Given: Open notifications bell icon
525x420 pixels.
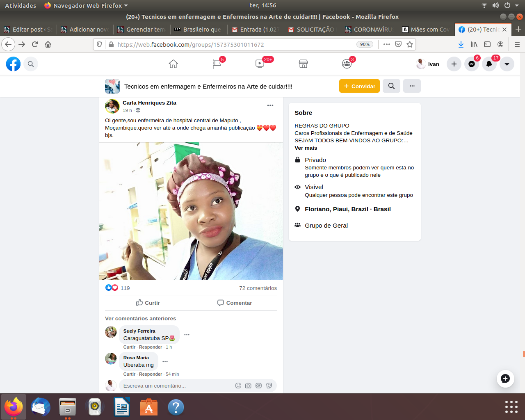Looking at the screenshot, I should click(489, 64).
